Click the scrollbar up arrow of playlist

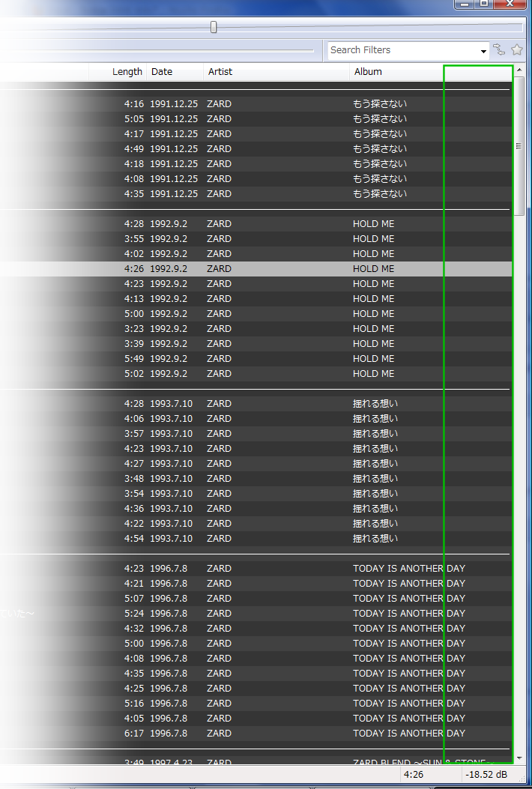coord(519,70)
